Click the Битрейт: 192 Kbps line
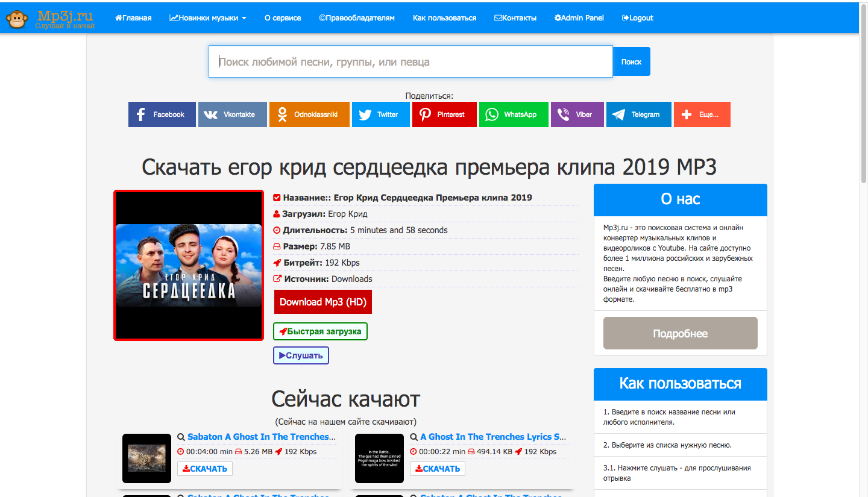Screen dimensions: 868x497 tap(426, 263)
